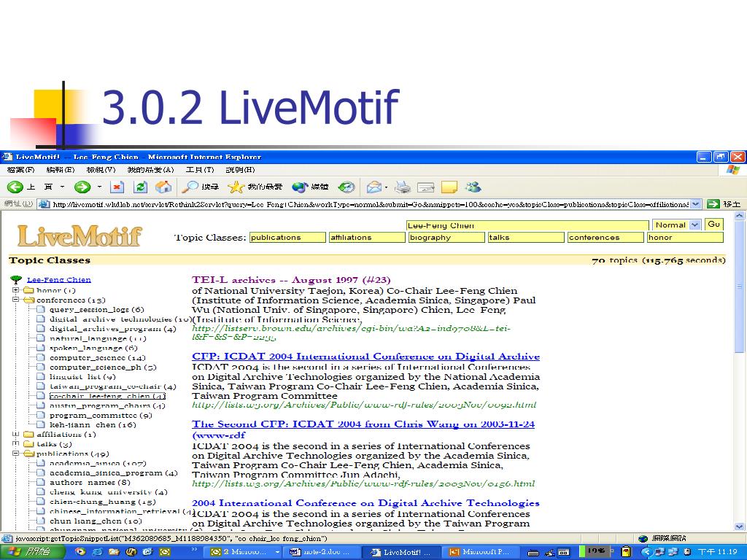Click the Refresh page icon
Viewport: 747px width, 560px height.
[x=140, y=187]
